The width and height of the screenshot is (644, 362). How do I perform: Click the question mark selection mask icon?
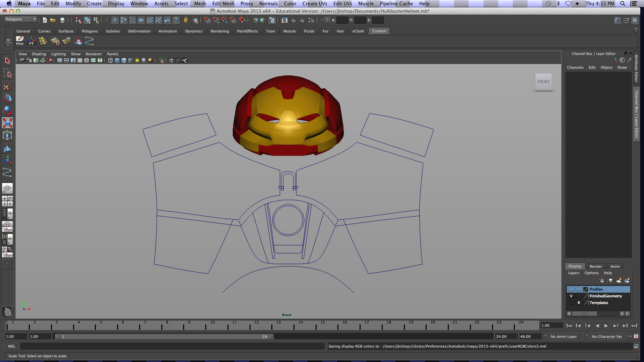(176, 20)
